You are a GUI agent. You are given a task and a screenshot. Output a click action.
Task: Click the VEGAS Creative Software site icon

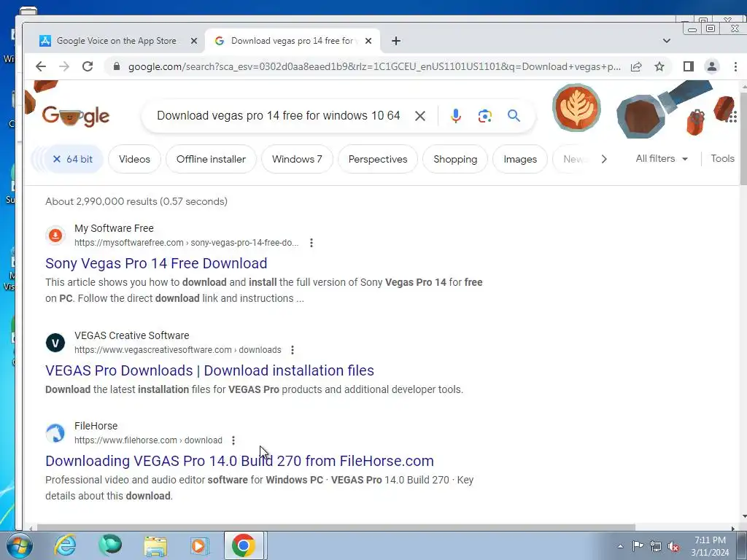click(x=55, y=343)
